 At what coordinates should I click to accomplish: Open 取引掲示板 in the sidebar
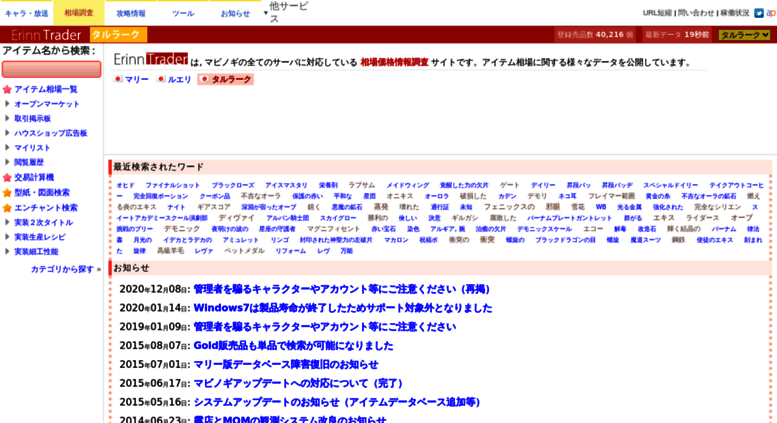tap(32, 118)
